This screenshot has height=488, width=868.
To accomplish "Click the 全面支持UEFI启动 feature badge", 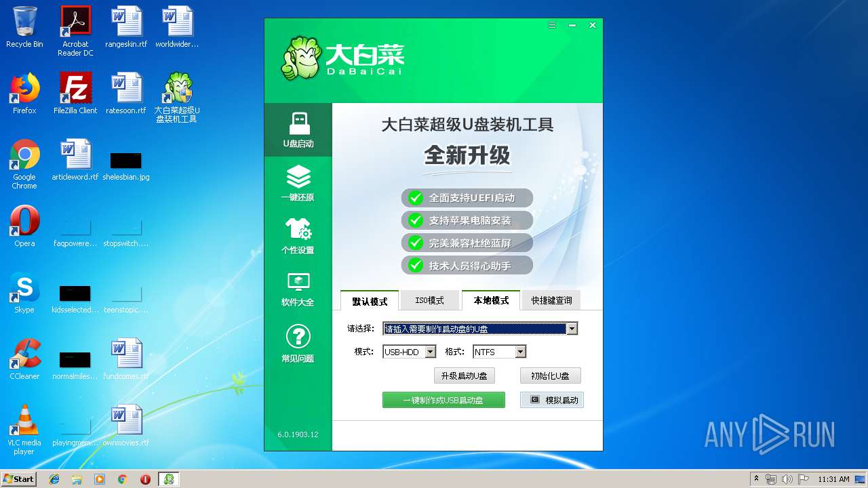I will point(467,198).
